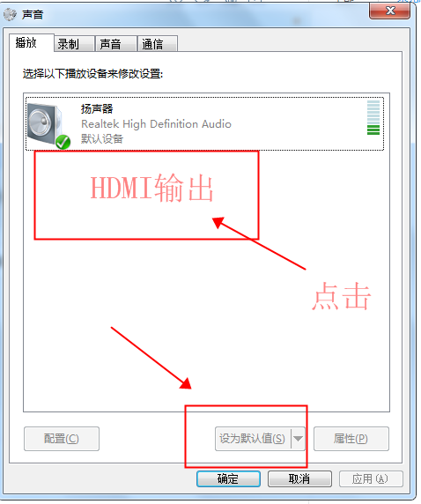421x504 pixels.
Task: Confirm with the 确定 button
Action: pos(228,479)
